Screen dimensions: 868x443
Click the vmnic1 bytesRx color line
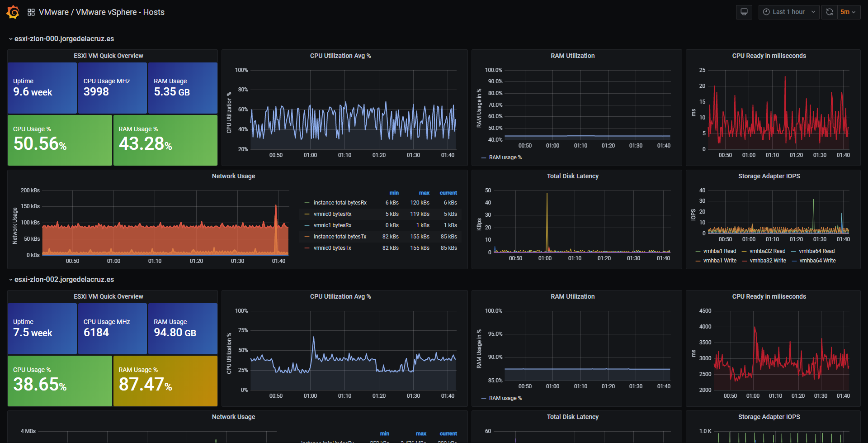point(307,225)
